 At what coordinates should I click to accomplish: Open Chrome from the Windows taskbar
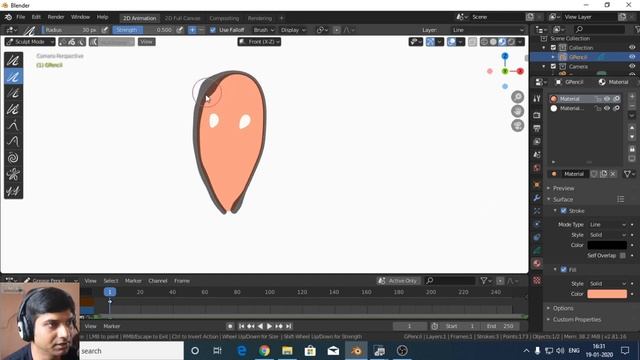(x=264, y=351)
